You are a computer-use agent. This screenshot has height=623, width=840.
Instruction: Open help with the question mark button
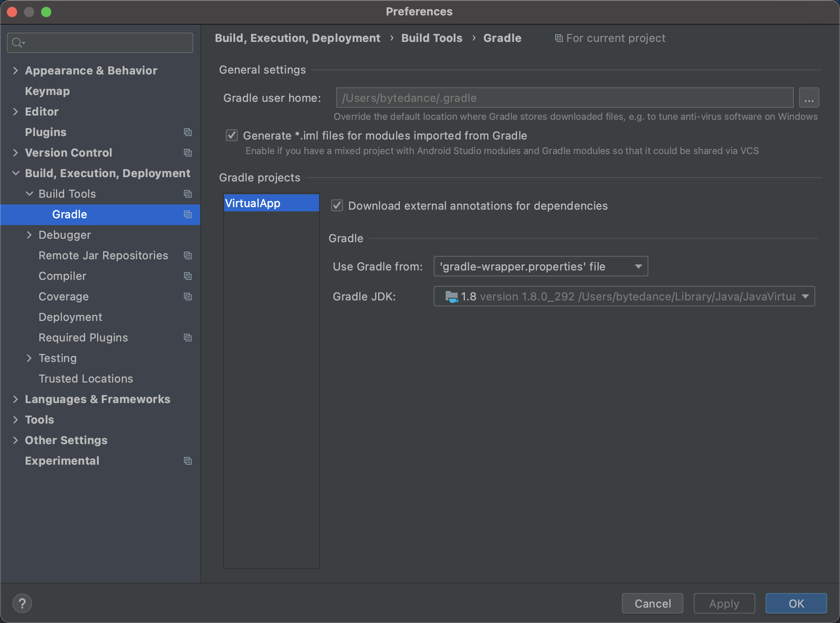22,604
